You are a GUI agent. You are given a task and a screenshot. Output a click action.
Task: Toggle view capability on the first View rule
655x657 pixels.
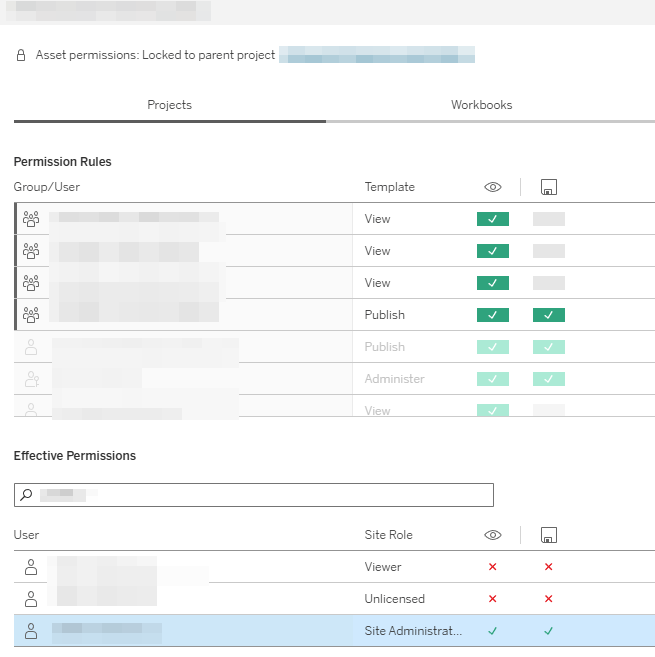click(492, 219)
